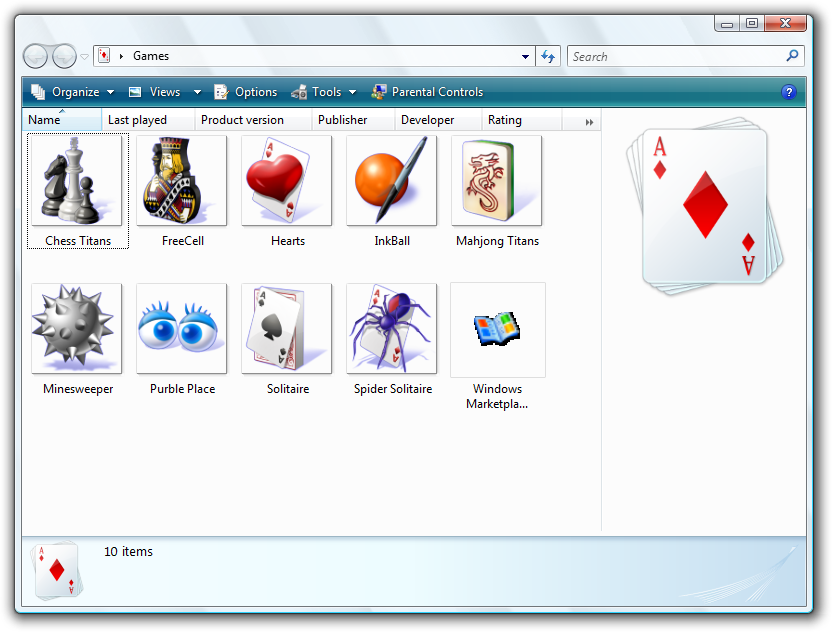
Task: Go back with the Back arrow
Action: 36,56
